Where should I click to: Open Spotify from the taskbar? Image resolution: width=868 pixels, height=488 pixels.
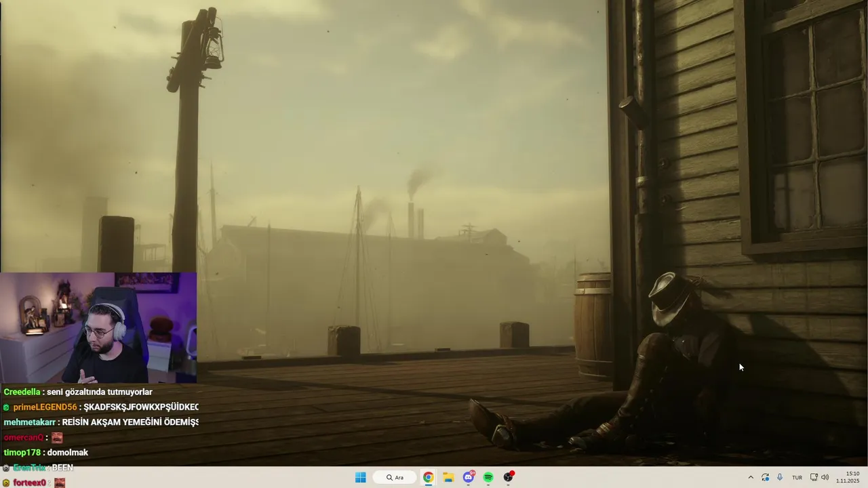coord(488,477)
